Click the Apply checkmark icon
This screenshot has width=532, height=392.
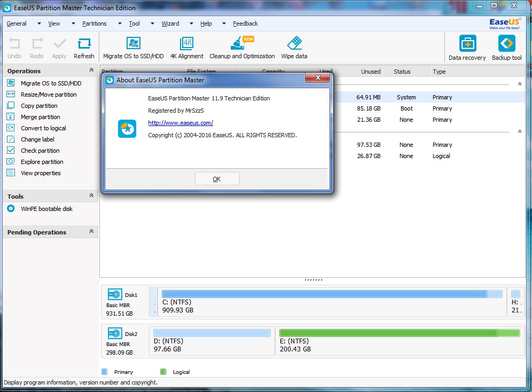(59, 44)
